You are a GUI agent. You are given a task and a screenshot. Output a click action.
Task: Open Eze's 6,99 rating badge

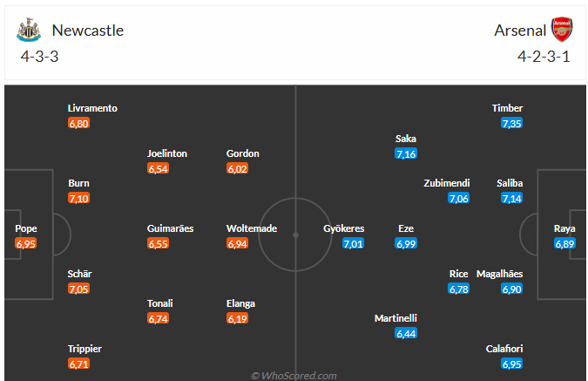(406, 243)
